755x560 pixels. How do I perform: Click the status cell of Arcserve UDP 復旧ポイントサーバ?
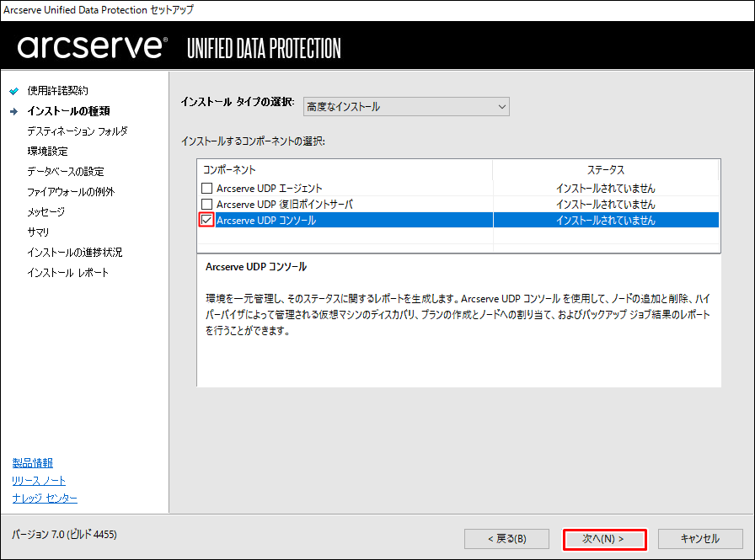click(606, 204)
